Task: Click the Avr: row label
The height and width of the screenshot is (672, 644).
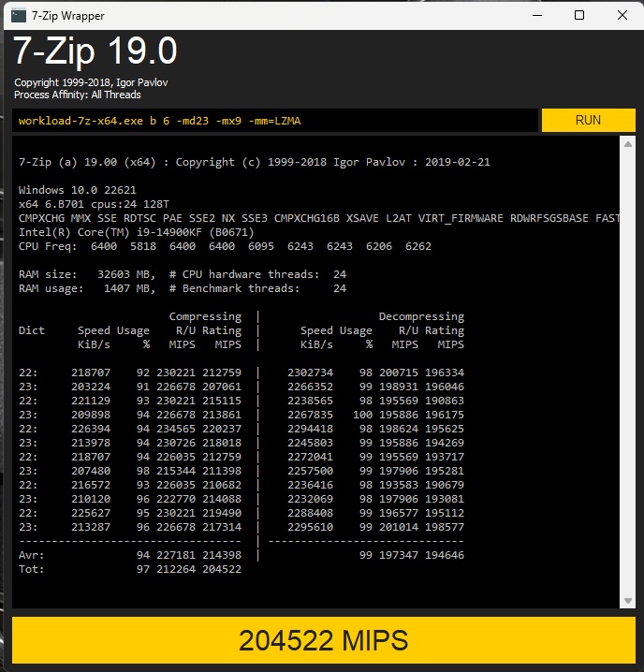Action: pyautogui.click(x=31, y=555)
